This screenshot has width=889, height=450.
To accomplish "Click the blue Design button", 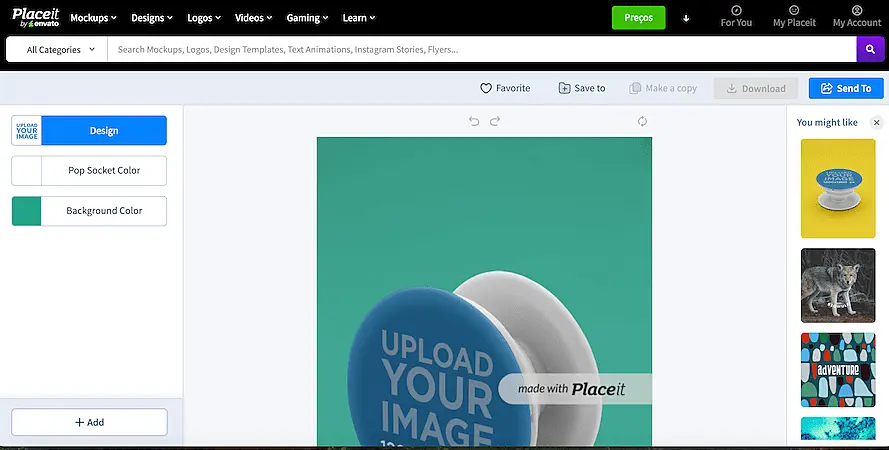I will coord(104,130).
